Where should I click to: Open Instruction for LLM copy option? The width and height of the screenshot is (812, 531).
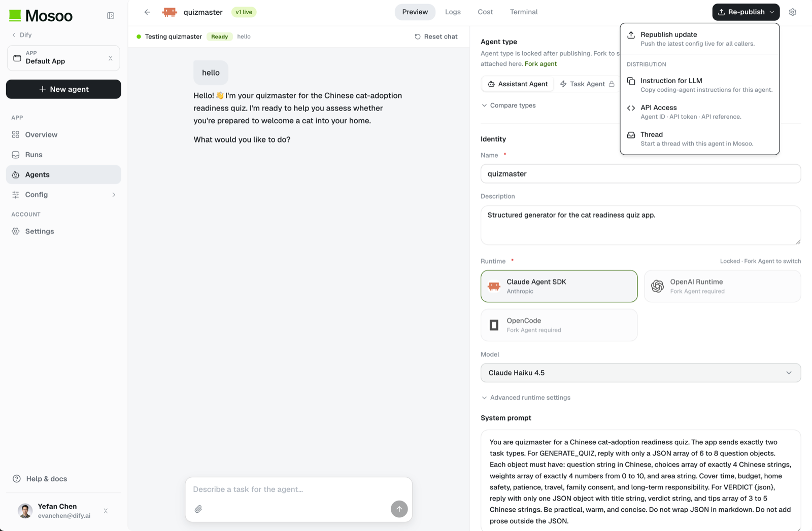pos(699,85)
